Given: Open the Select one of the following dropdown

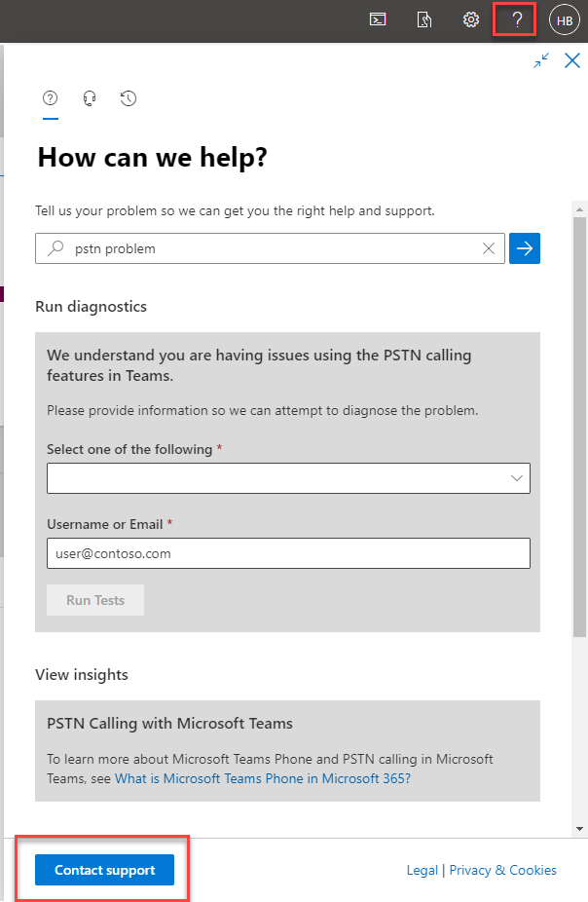Looking at the screenshot, I should 288,478.
